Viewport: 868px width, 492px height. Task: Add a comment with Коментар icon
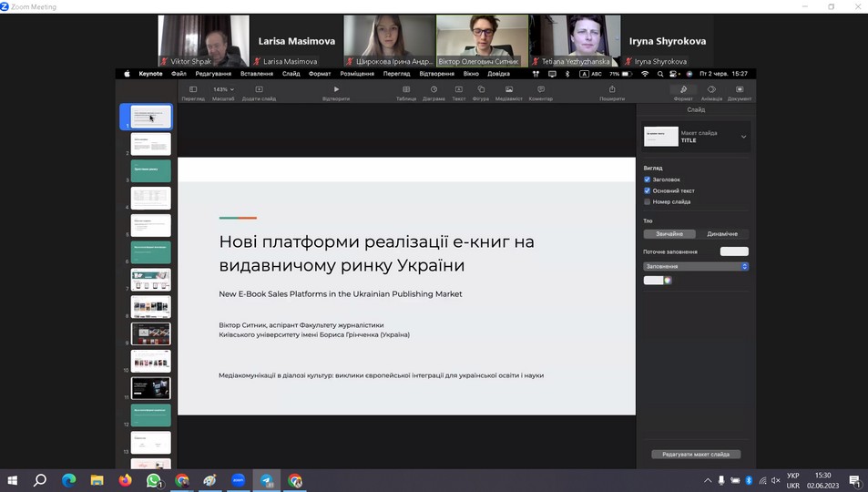click(x=540, y=89)
